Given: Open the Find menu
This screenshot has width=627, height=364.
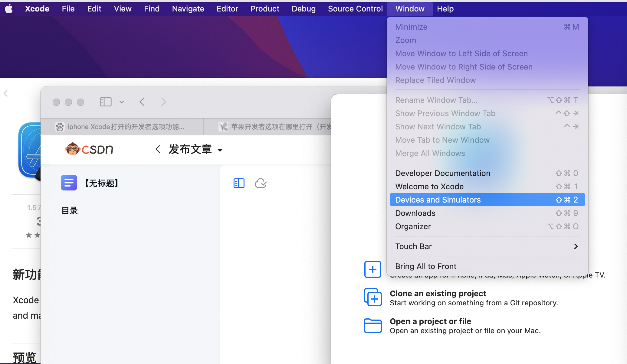Looking at the screenshot, I should 152,9.
